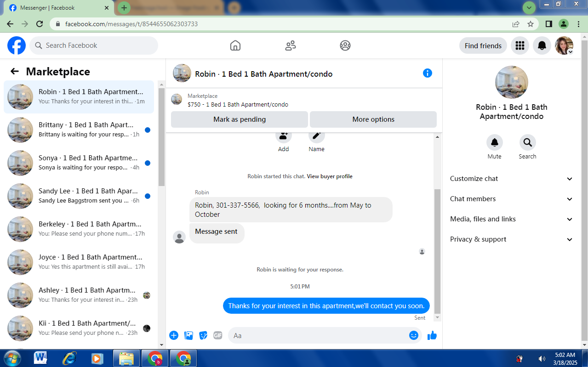Open the Groups icon in top navigation
This screenshot has height=367, width=588.
tap(345, 45)
